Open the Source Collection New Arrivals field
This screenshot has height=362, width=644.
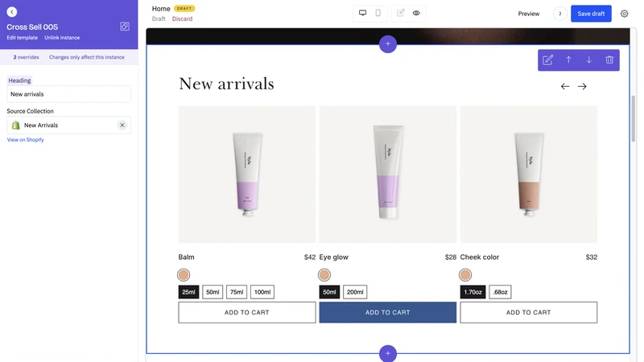pos(69,125)
